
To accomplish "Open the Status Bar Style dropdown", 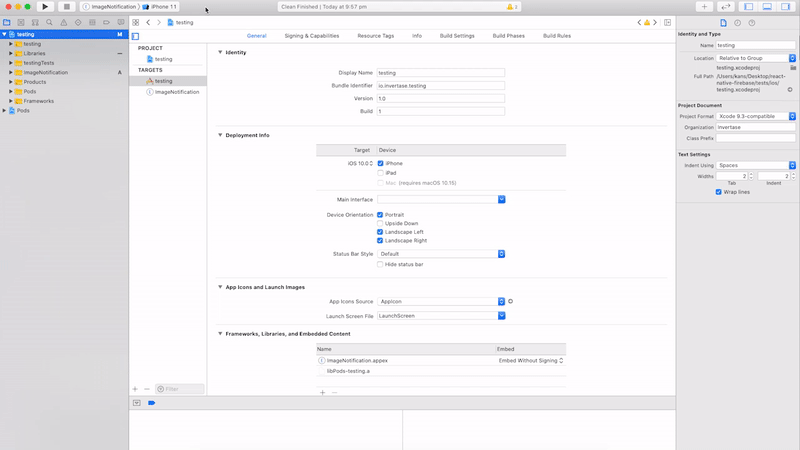I will coord(440,254).
